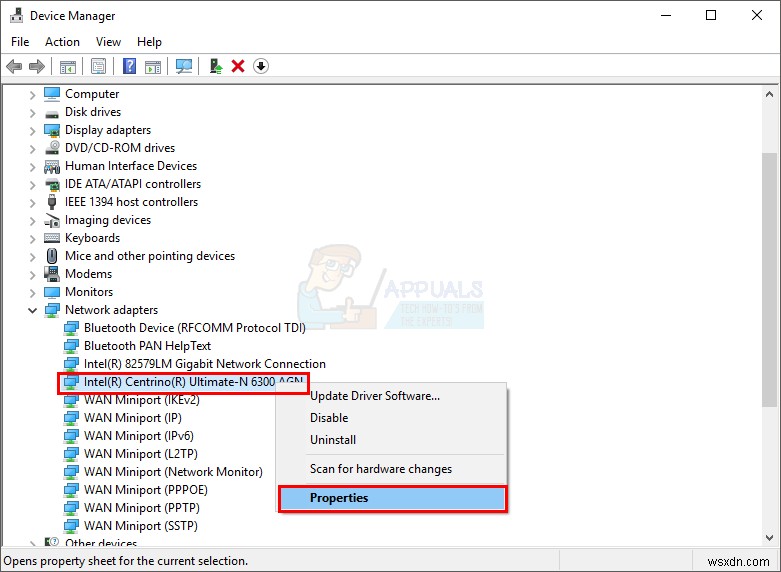Click the forward arrow in toolbar
Viewport: 781px width, 572px height.
point(37,66)
